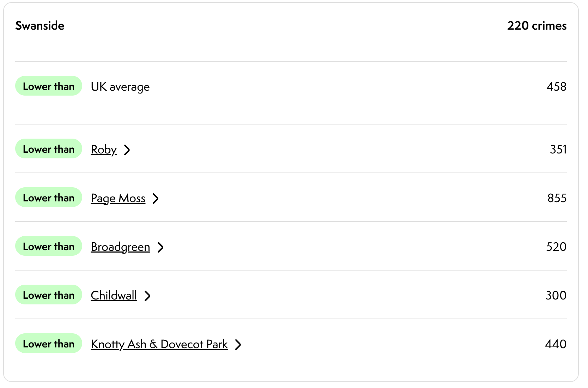Image resolution: width=588 pixels, height=388 pixels.
Task: Go to the Broadgreen area page
Action: coord(120,247)
